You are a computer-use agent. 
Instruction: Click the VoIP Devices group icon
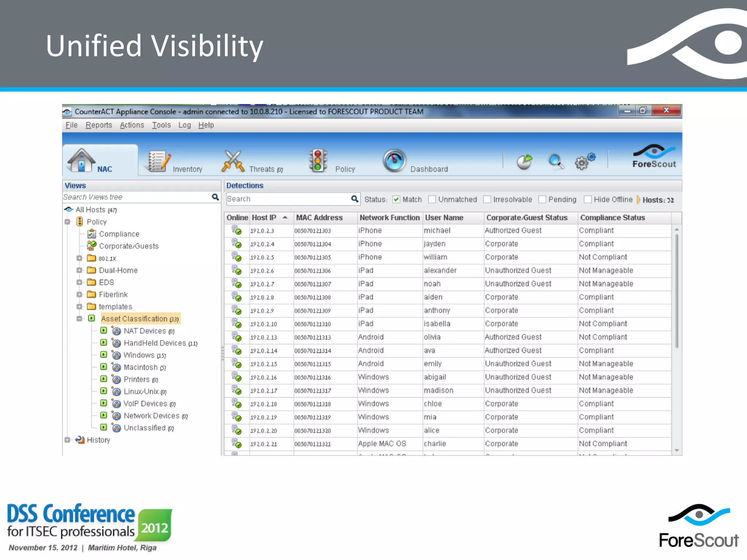coord(116,404)
